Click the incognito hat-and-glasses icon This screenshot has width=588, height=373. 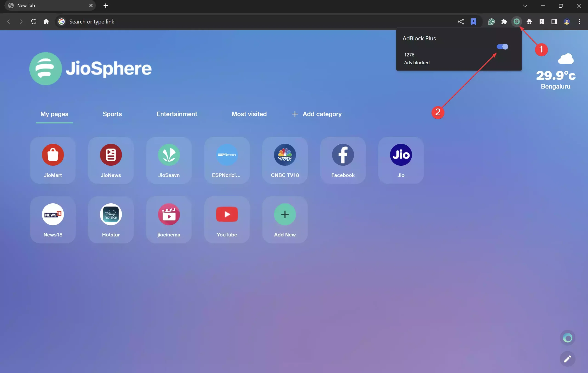529,22
